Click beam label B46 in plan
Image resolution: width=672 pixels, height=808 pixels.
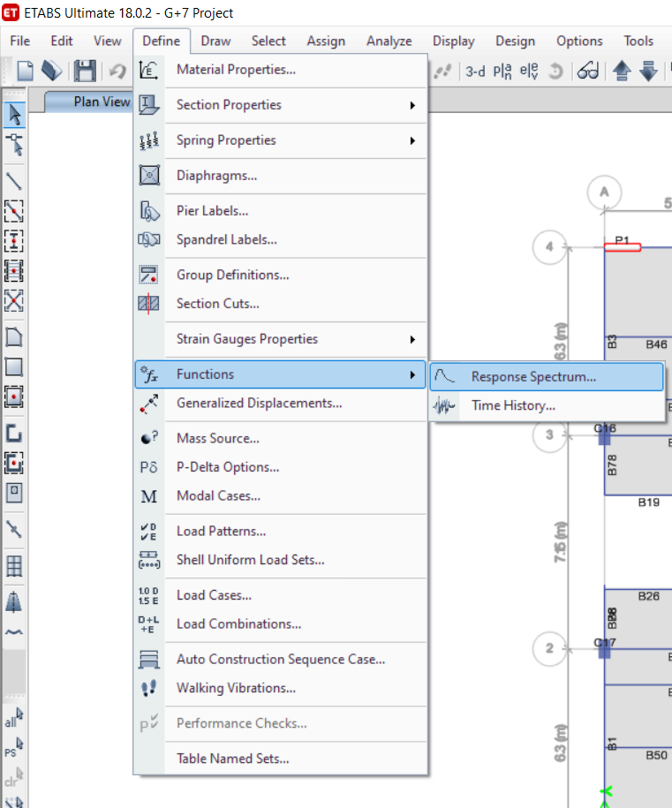656,344
